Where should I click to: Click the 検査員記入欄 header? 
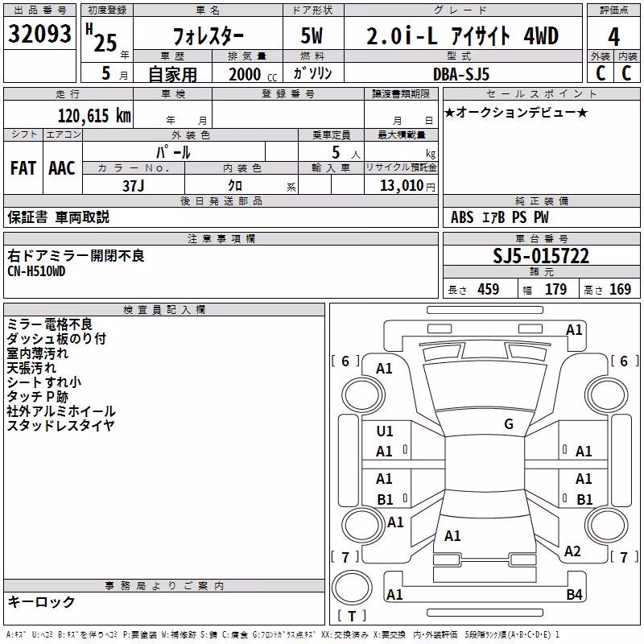[164, 310]
